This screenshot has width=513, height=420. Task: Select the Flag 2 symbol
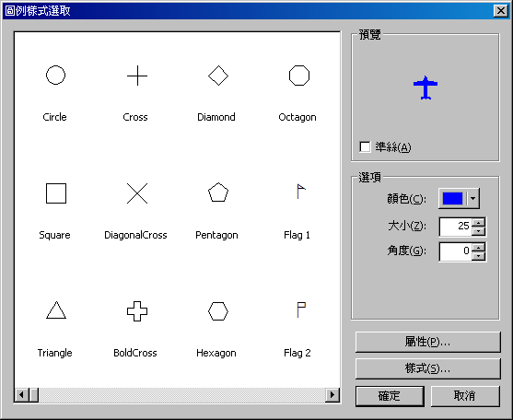301,309
